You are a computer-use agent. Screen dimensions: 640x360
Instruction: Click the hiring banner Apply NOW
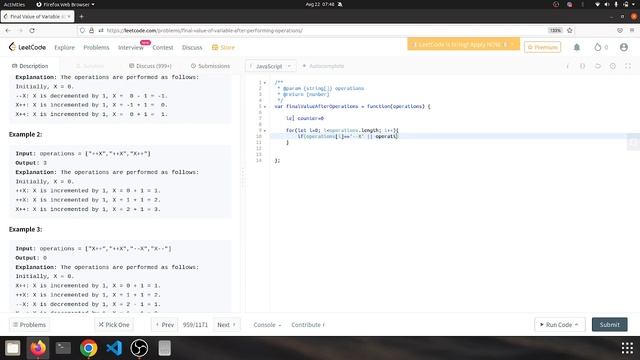463,44
